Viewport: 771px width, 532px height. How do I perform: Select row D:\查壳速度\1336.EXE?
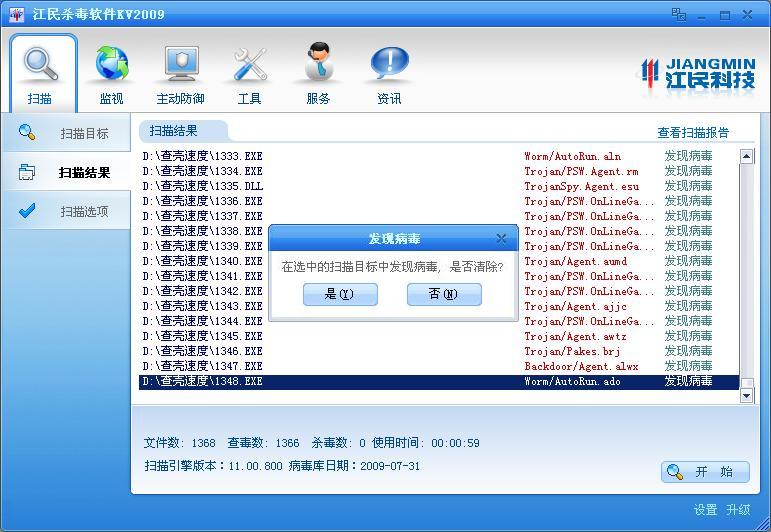point(439,201)
